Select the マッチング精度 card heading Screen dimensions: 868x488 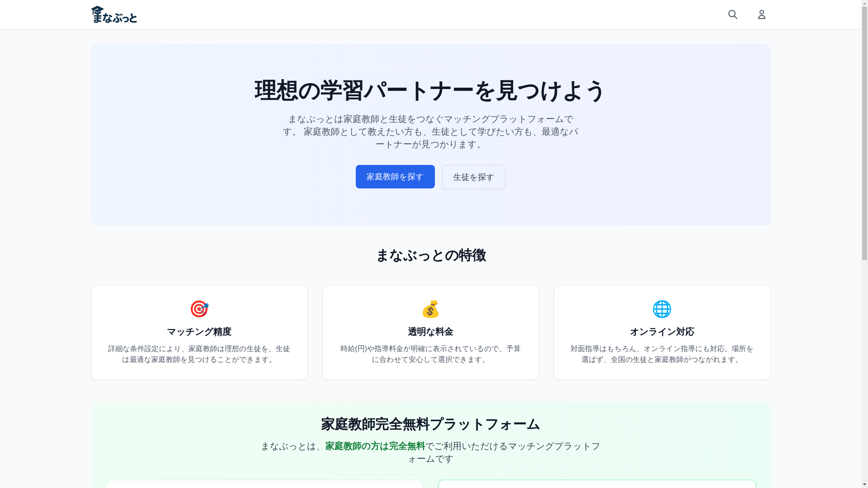pos(199,332)
